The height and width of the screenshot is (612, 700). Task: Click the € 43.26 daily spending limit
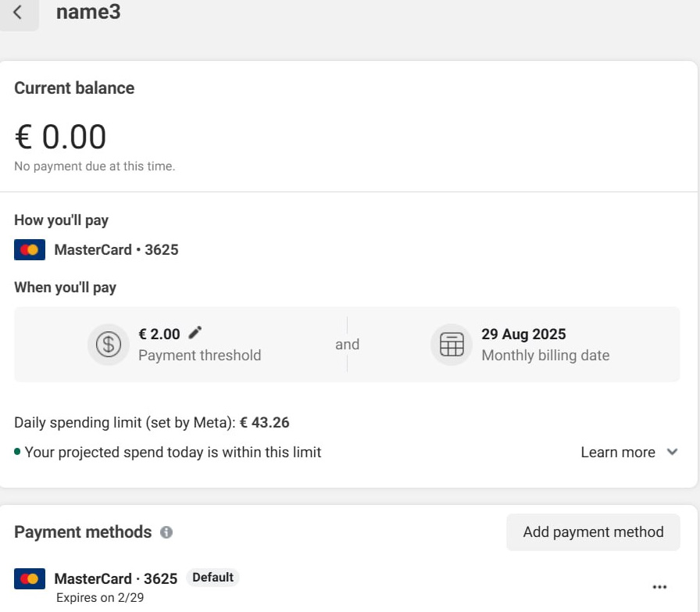pos(264,423)
